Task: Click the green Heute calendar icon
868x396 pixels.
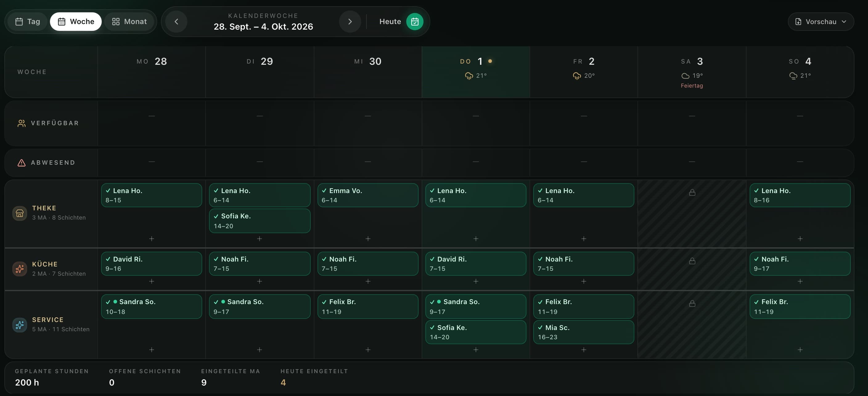Action: point(415,22)
